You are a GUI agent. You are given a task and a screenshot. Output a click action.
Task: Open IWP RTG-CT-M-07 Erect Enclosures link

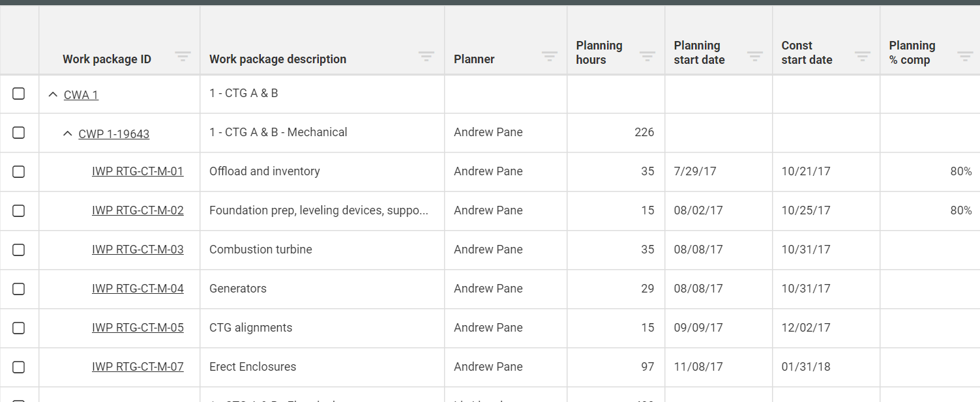coord(138,367)
